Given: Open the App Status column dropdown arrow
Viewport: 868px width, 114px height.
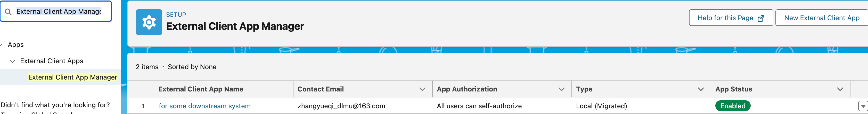Looking at the screenshot, I should coord(840,89).
